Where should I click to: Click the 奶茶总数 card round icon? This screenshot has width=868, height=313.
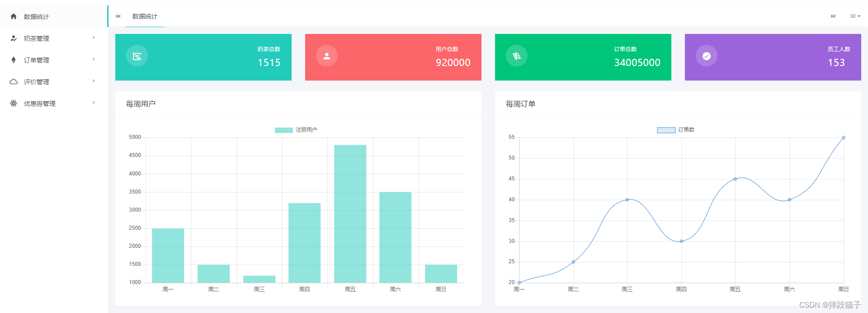pos(137,56)
